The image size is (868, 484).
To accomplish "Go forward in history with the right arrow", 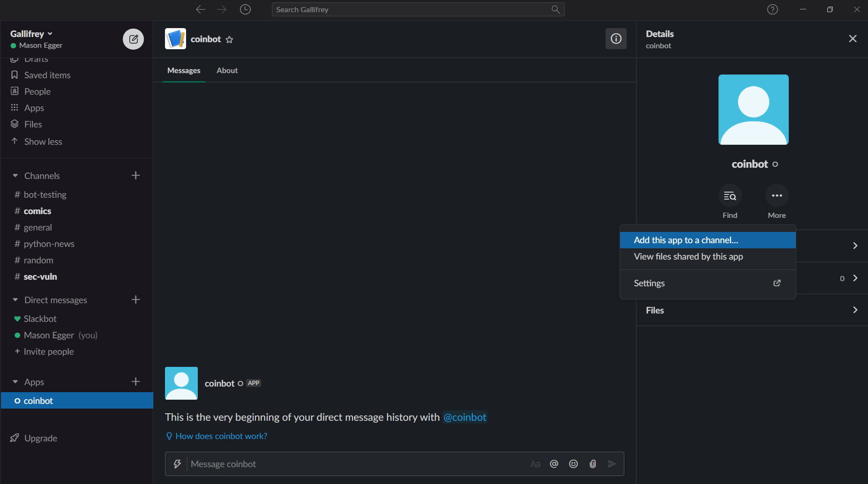I will [x=222, y=9].
